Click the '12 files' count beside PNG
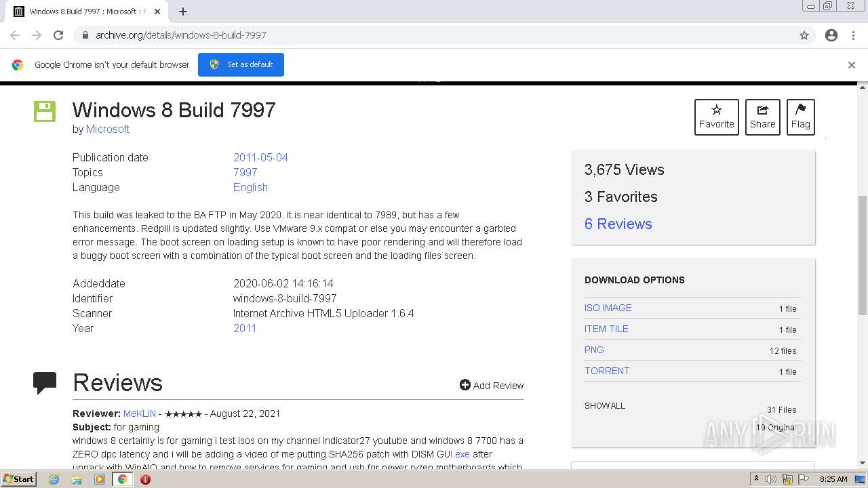The height and width of the screenshot is (488, 868). point(783,351)
